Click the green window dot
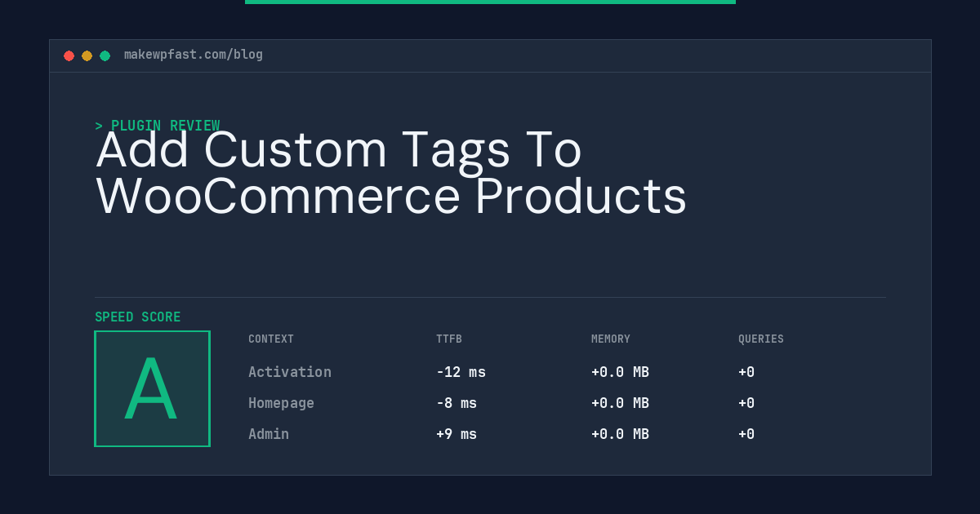980x514 pixels. tap(105, 55)
